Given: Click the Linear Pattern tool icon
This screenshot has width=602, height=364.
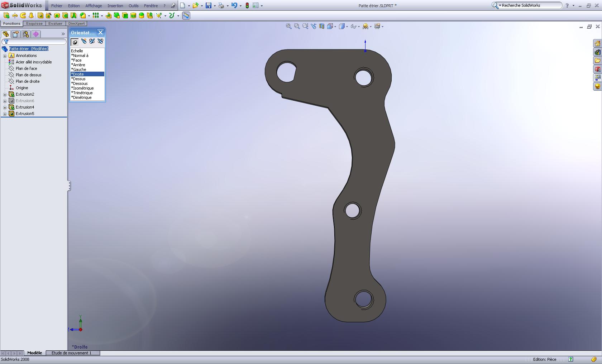Looking at the screenshot, I should [x=96, y=15].
